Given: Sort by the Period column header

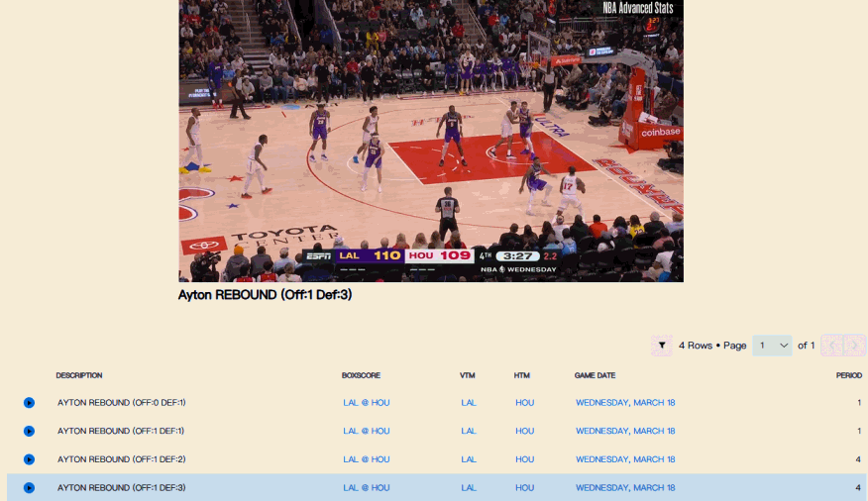Looking at the screenshot, I should click(848, 375).
